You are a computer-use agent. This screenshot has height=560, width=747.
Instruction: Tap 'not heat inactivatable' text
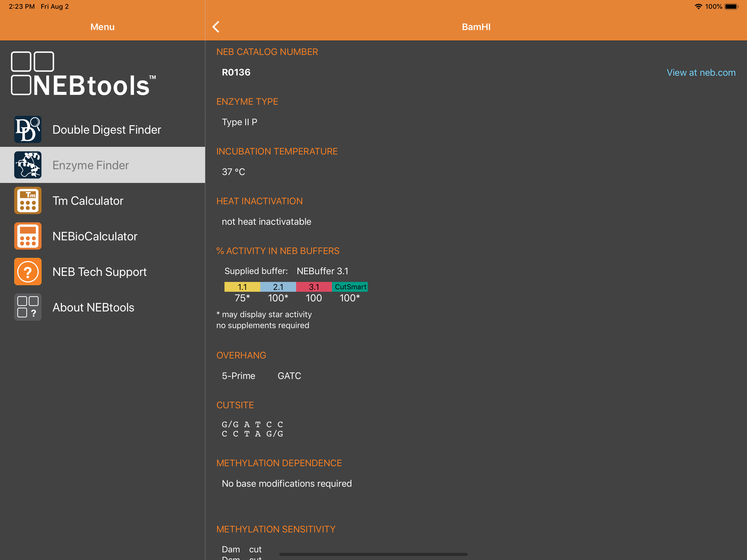[x=266, y=221]
